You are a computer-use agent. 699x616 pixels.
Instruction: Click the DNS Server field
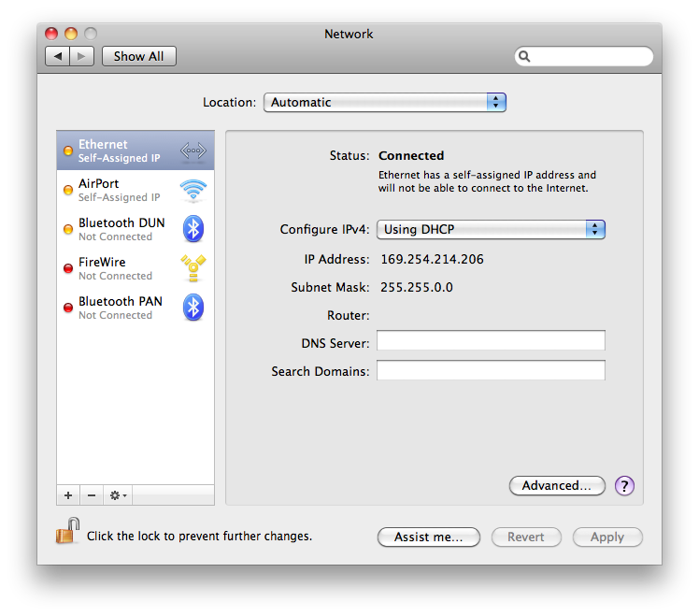pos(491,341)
